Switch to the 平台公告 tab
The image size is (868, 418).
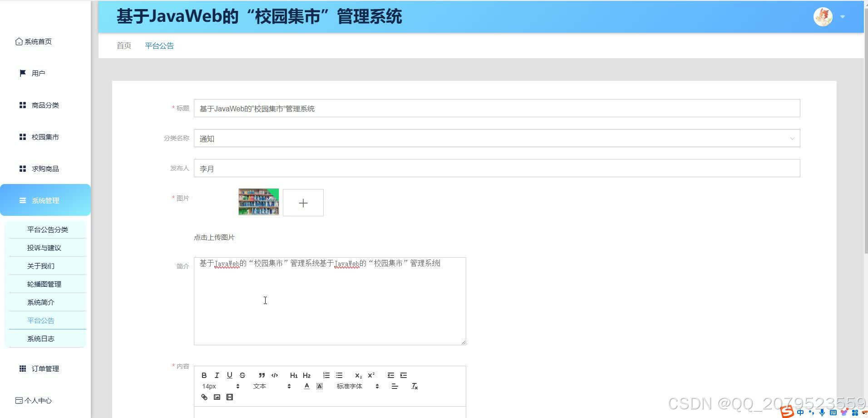[159, 45]
